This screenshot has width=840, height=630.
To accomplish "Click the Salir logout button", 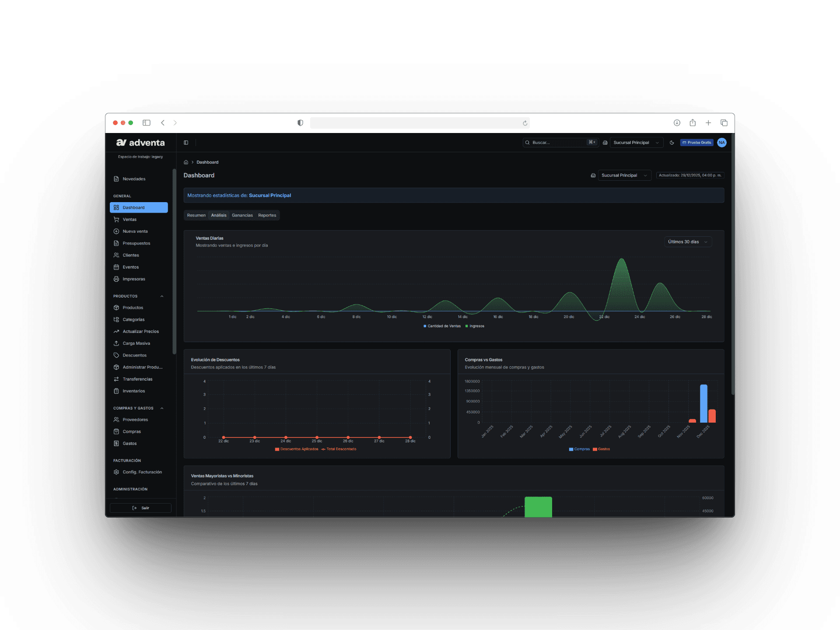I will tap(140, 508).
